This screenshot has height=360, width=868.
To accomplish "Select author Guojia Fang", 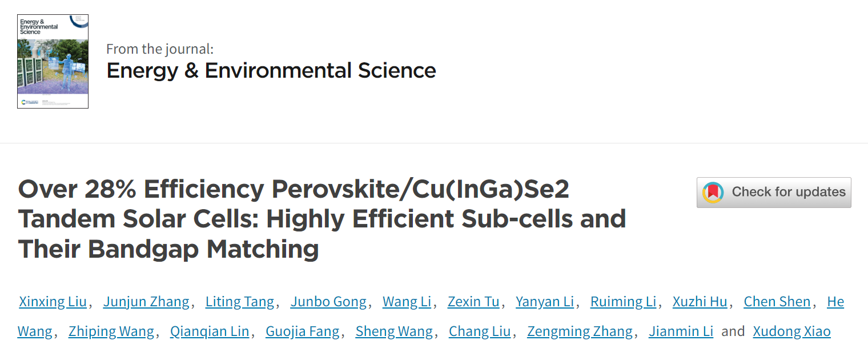I will click(303, 331).
